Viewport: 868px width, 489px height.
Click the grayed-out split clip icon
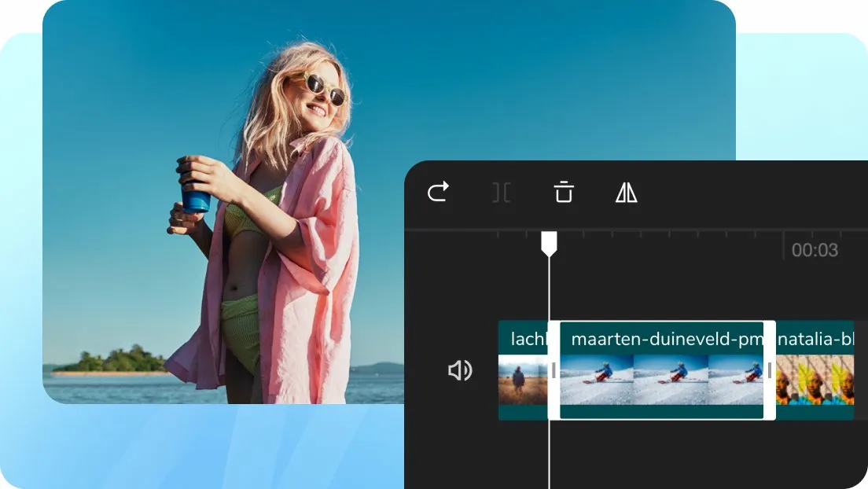click(501, 193)
